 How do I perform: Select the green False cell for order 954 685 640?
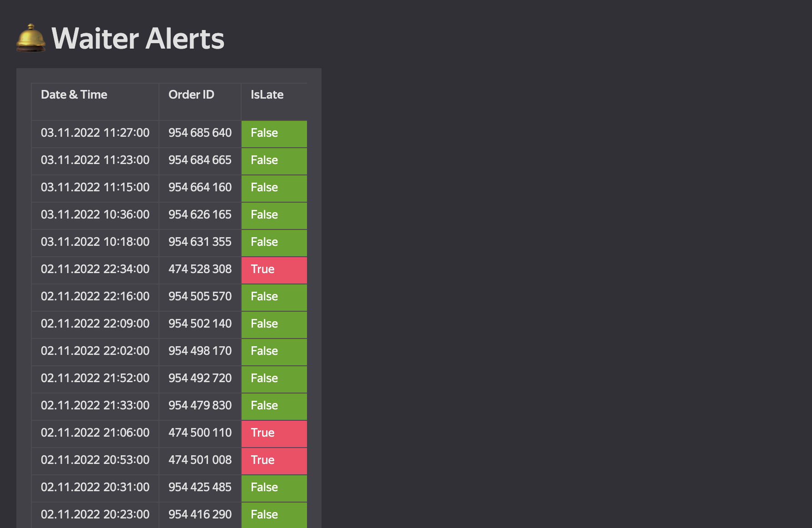click(274, 134)
